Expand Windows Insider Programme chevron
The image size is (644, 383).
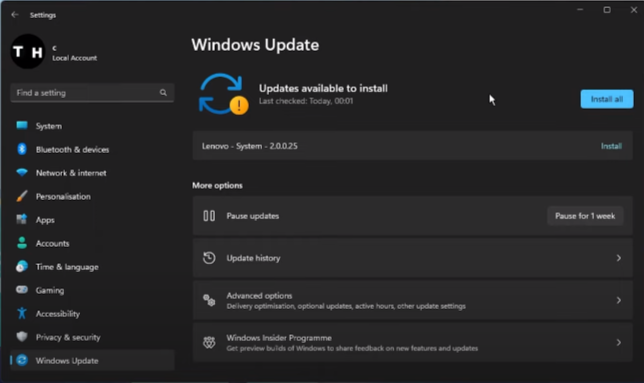point(619,342)
